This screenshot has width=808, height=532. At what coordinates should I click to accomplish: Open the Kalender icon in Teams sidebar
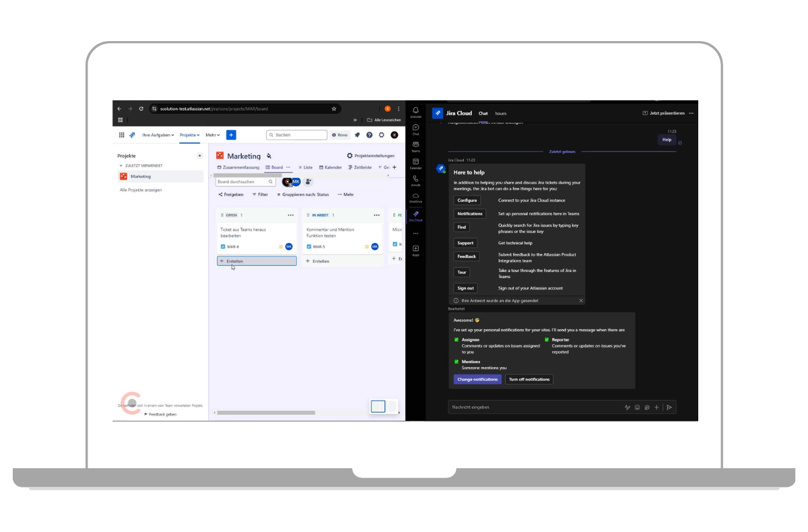click(415, 162)
